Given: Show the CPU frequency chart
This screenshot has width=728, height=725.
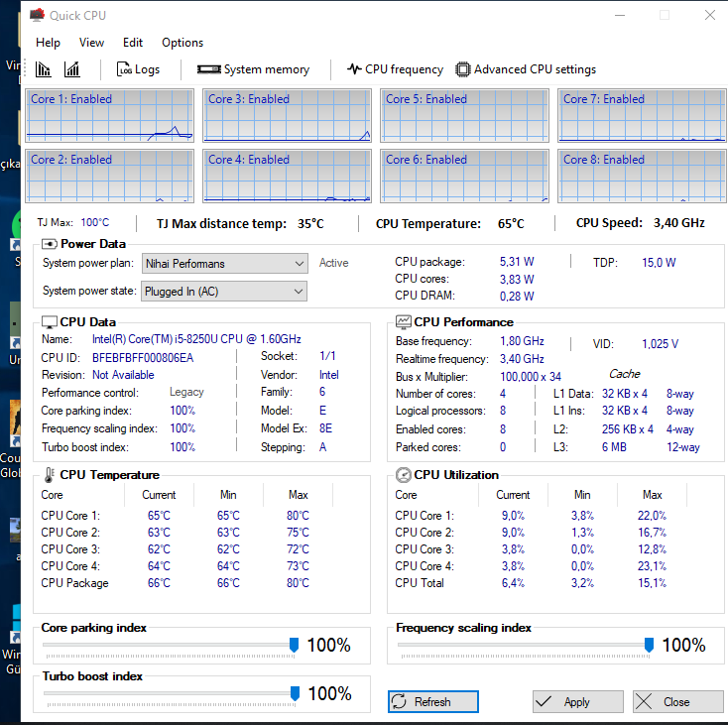Looking at the screenshot, I should pos(395,69).
